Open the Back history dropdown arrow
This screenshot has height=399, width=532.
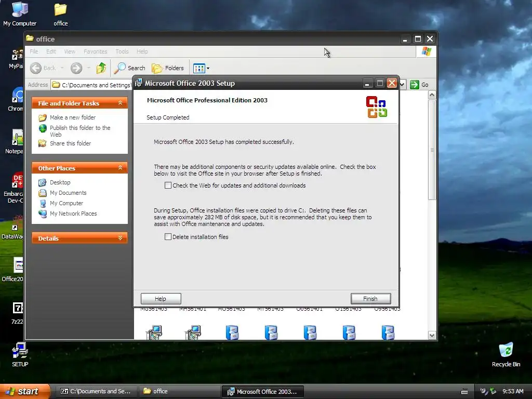coord(62,68)
